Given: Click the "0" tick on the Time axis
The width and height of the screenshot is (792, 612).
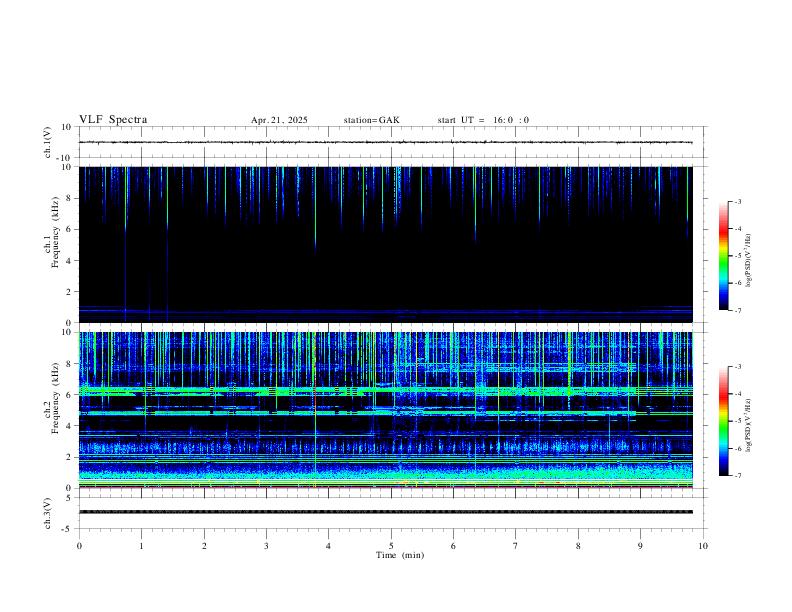Looking at the screenshot, I should (x=79, y=546).
